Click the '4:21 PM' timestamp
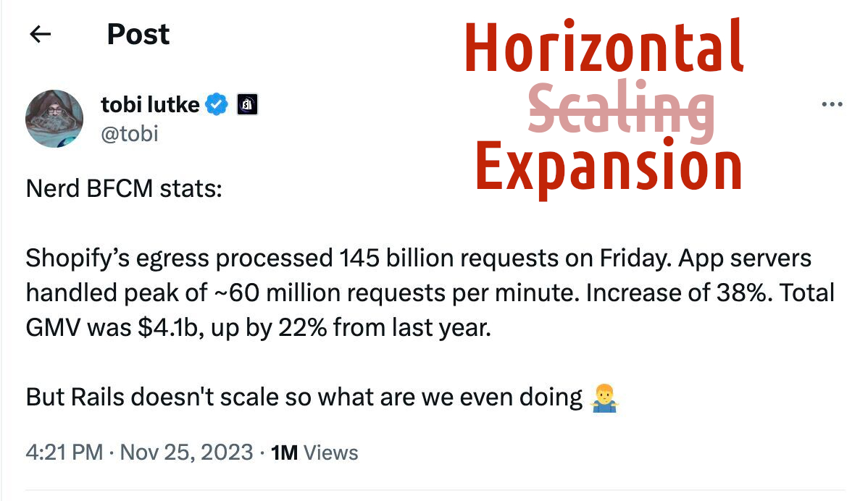The image size is (868, 501). coord(64,453)
